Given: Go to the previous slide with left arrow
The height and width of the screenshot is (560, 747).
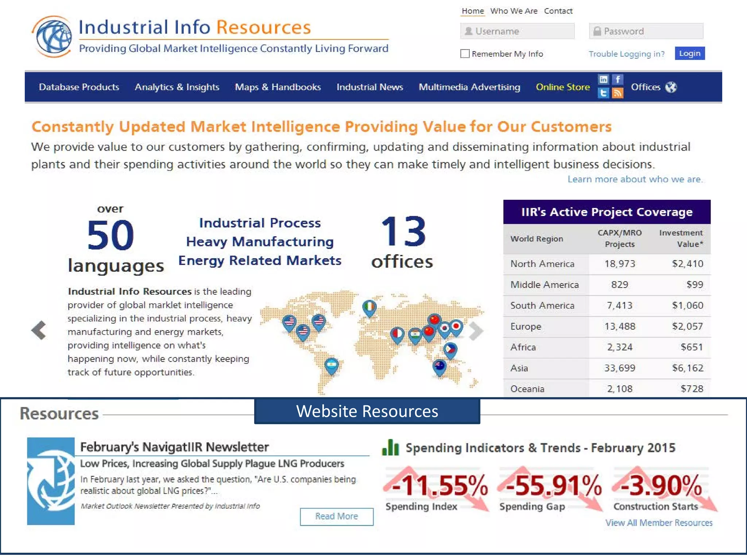Looking at the screenshot, I should pos(39,330).
